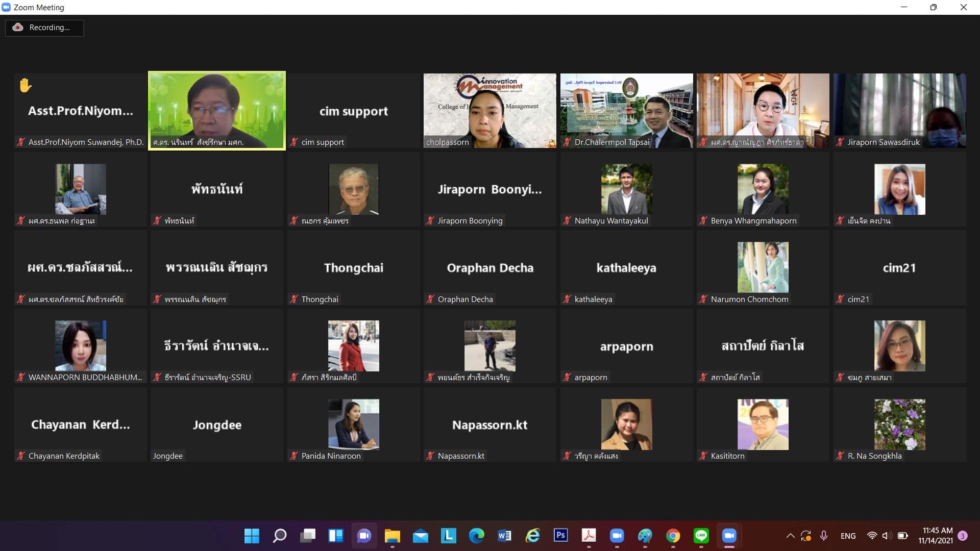Click muted mic icon next to Dr.Chalermpol Tapsai
Screen dimensions: 980x551
(567, 142)
